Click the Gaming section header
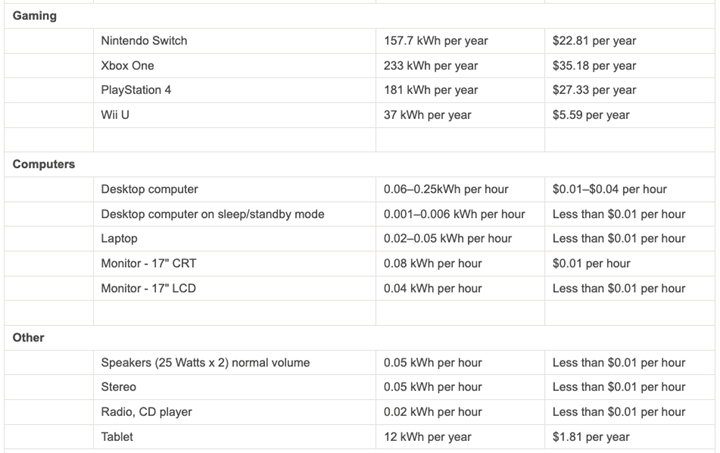This screenshot has width=720, height=453. [x=34, y=16]
